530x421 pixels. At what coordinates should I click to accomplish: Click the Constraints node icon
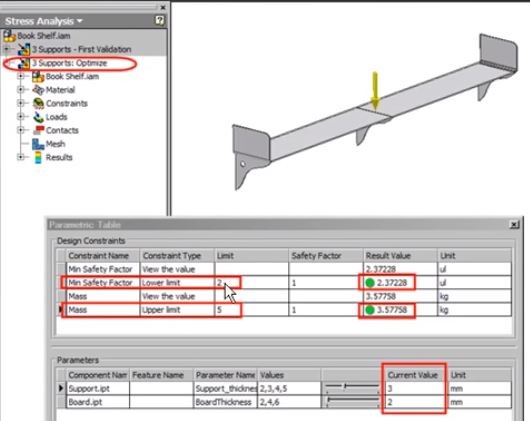pyautogui.click(x=38, y=103)
